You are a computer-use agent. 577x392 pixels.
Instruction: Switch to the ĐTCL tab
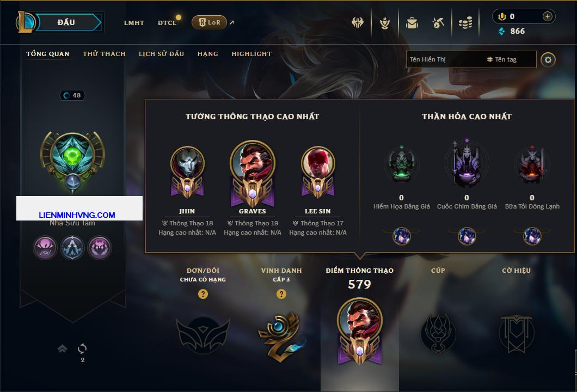167,23
